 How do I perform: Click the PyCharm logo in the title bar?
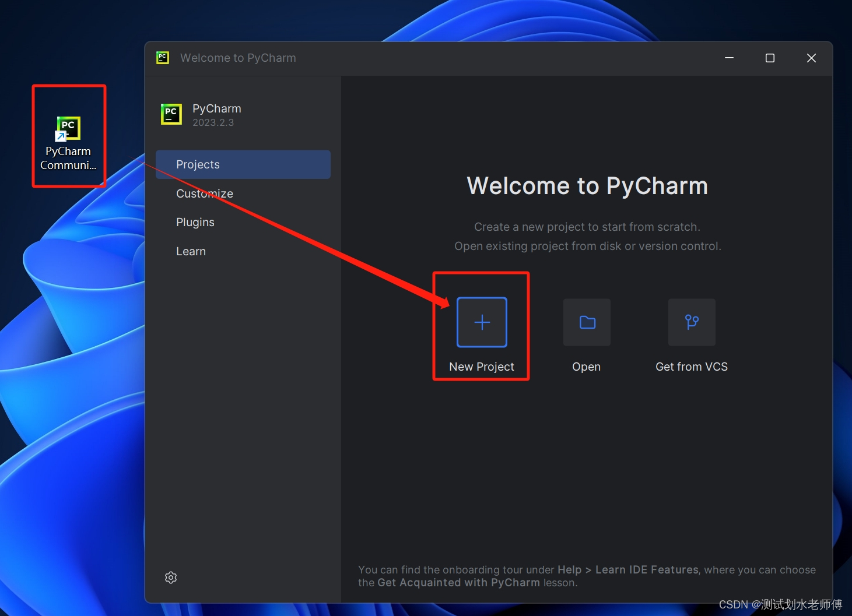pyautogui.click(x=163, y=58)
